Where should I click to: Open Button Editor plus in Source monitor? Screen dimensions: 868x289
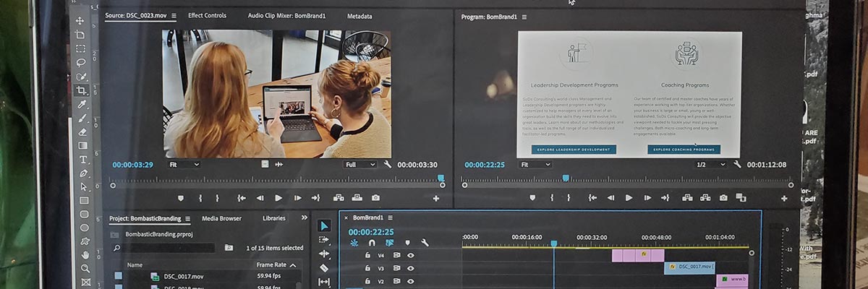pyautogui.click(x=436, y=198)
